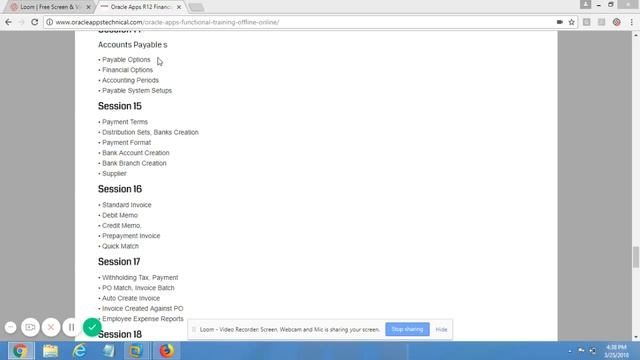Click the Session 16 heading
This screenshot has width=640, height=360.
[120, 189]
